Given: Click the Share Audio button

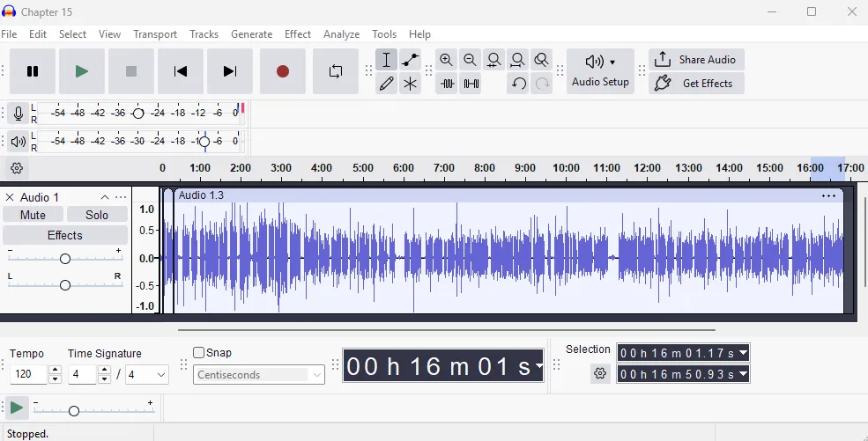Looking at the screenshot, I should coord(696,60).
